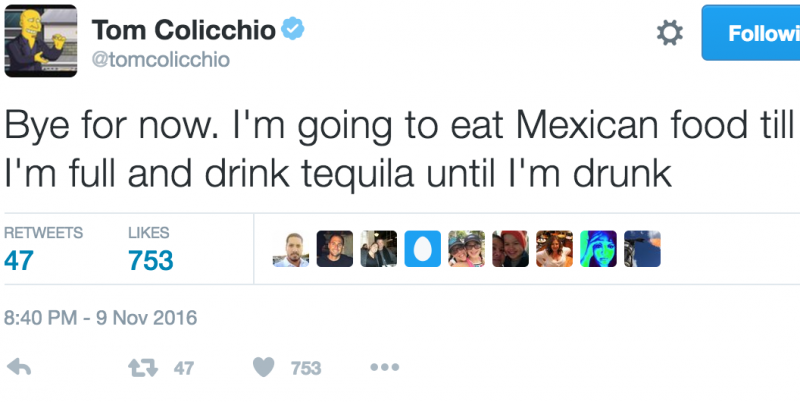
Task: Open the tweet timestamp 8:40 PM link
Action: tap(101, 318)
